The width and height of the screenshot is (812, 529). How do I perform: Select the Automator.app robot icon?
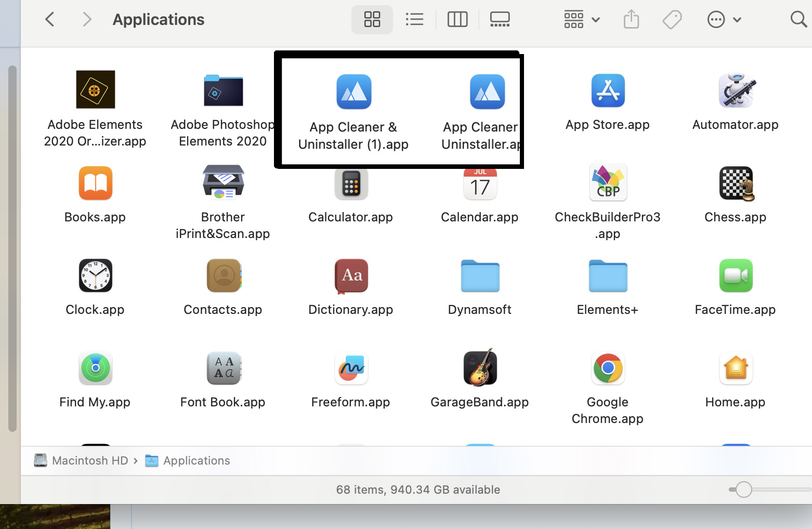[737, 90]
